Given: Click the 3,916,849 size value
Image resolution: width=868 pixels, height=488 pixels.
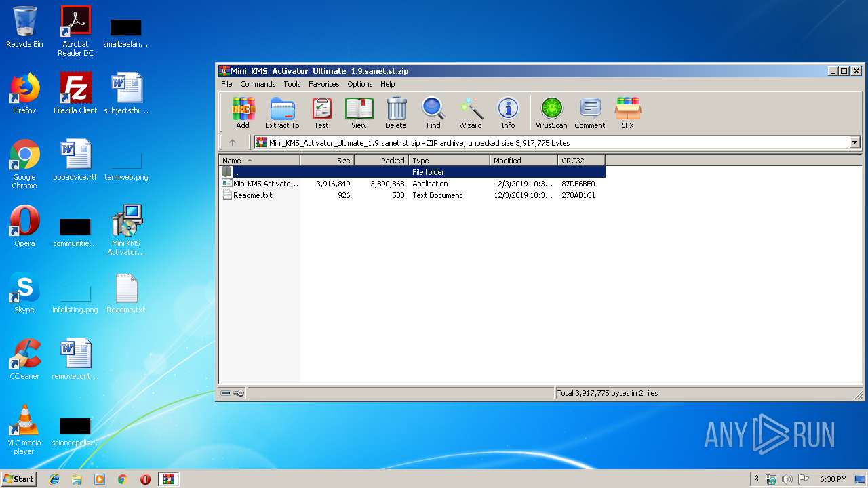Looking at the screenshot, I should [333, 184].
